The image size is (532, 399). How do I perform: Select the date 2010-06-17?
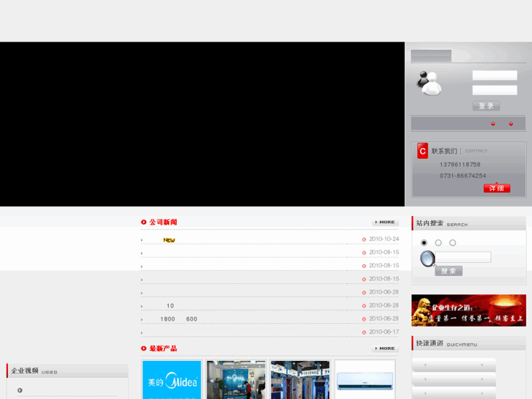(383, 332)
